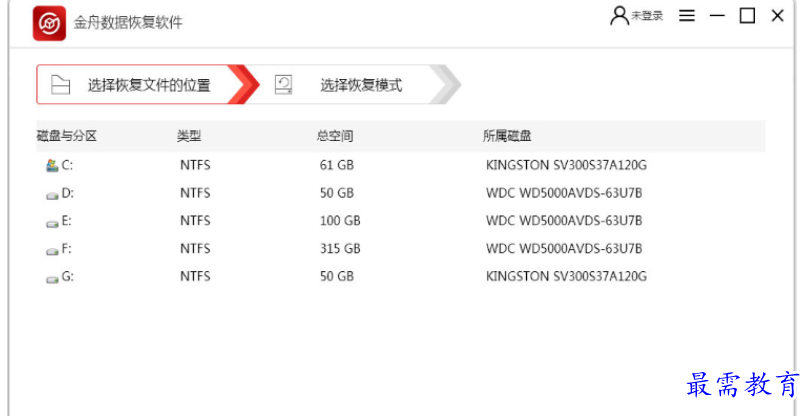Click KINGSTON disk name in C: row
The image size is (808, 416).
pyautogui.click(x=566, y=165)
